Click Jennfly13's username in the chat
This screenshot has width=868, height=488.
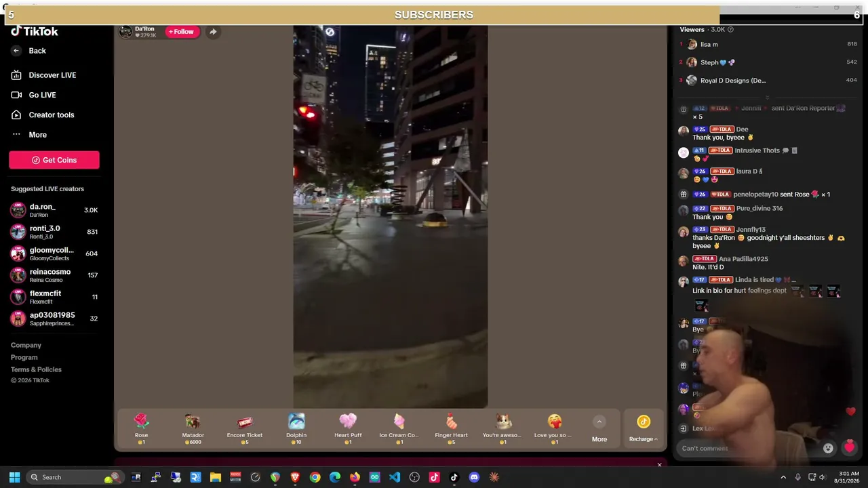tap(751, 230)
